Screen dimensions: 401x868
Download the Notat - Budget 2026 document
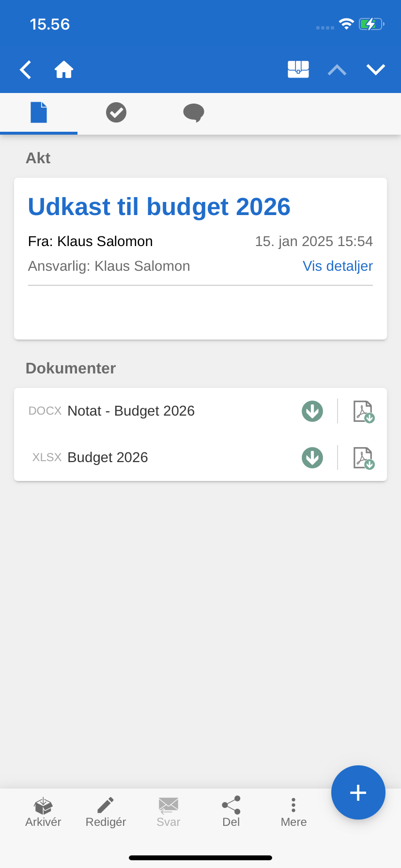click(312, 411)
